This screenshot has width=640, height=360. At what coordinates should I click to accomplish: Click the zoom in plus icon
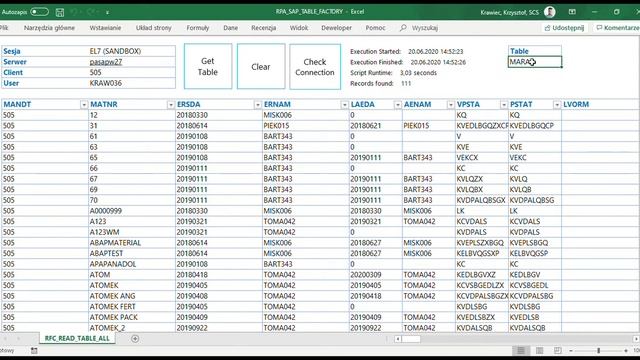[x=626, y=351]
